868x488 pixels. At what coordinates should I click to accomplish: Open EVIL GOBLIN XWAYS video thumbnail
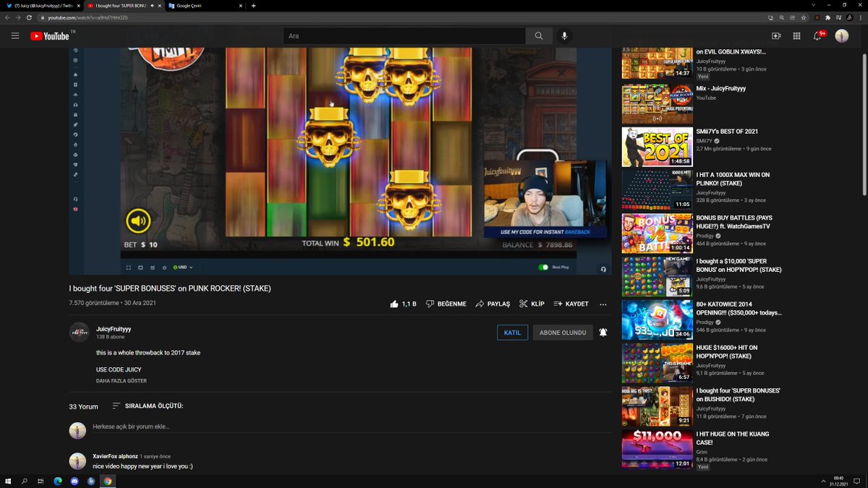[657, 64]
